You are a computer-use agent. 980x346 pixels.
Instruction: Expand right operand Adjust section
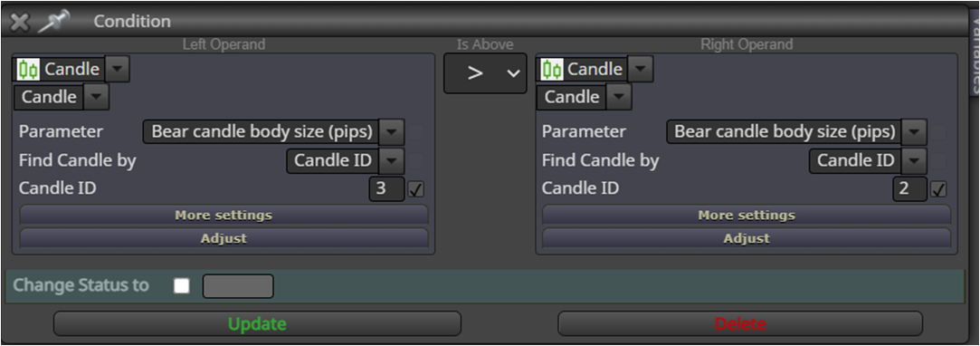[747, 238]
